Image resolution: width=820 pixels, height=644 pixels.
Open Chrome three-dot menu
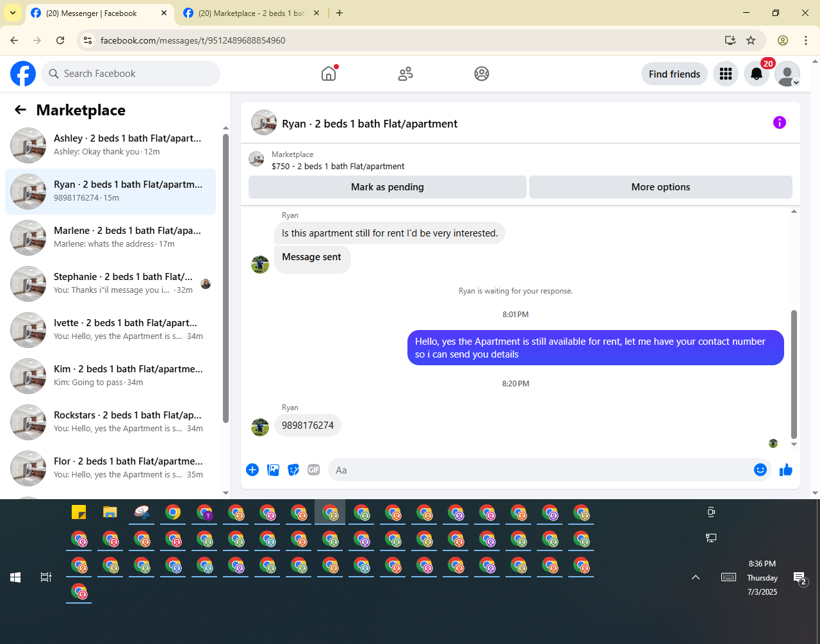pos(806,40)
